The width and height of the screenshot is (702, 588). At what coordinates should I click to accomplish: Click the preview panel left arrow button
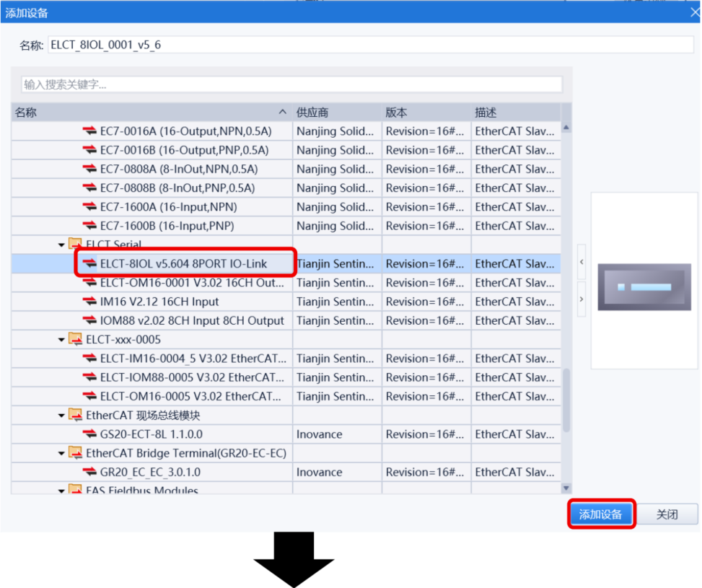[582, 263]
